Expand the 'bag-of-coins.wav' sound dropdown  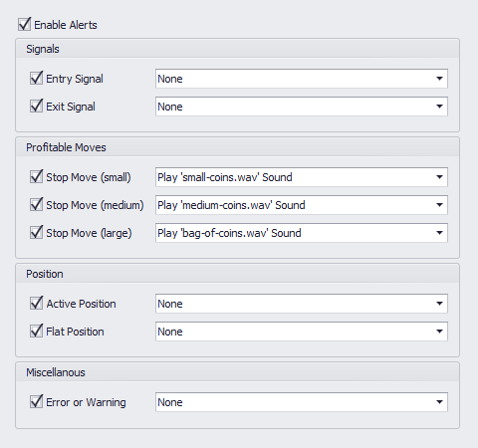(302, 233)
